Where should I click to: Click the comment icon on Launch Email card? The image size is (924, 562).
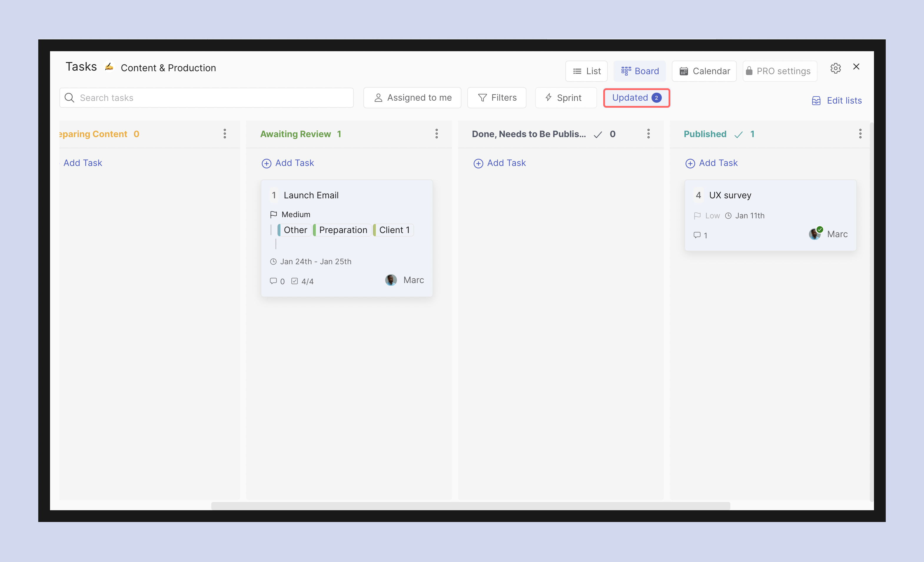click(273, 281)
